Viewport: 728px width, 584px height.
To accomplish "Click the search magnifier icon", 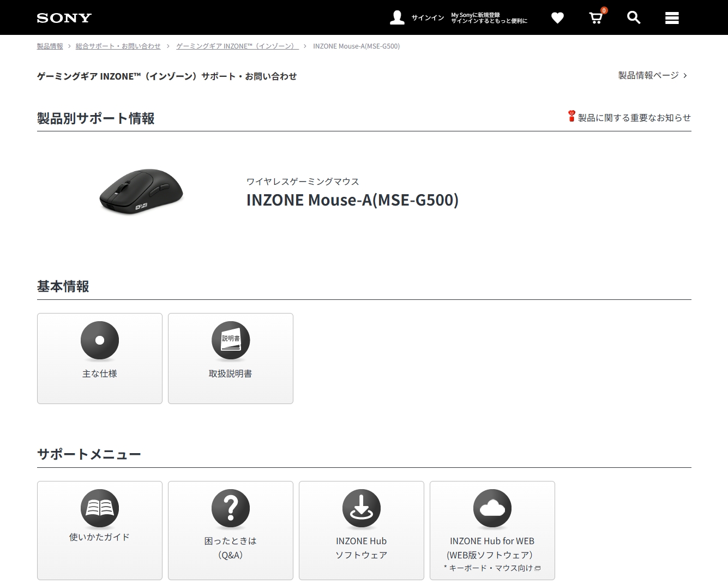I will (x=634, y=17).
